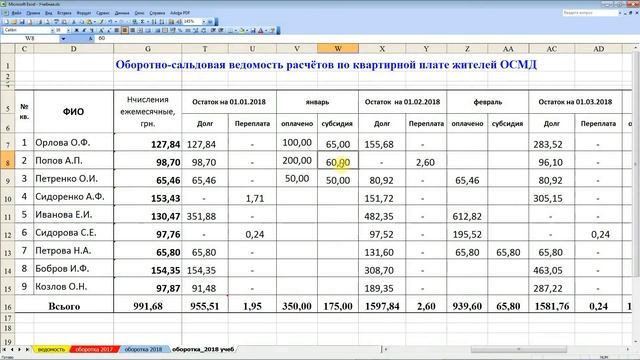640x360 pixels.
Task: Open the Формат menu
Action: [x=84, y=13]
